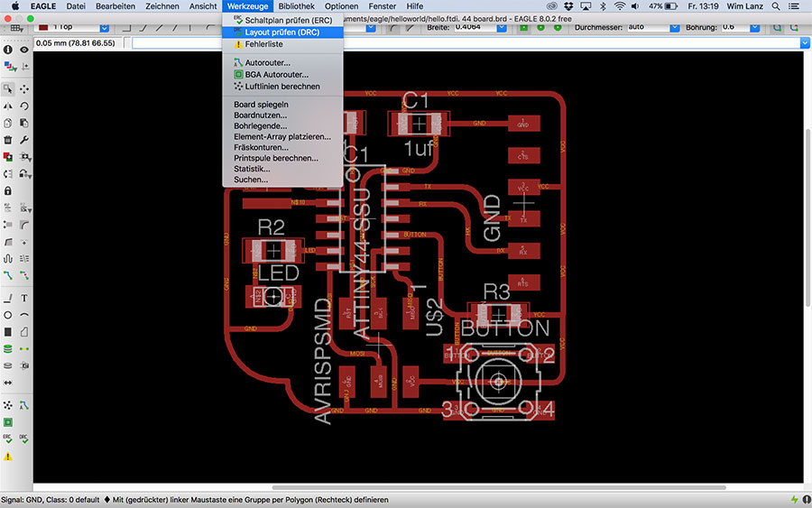Select the Ripup tool
Screen dimensions: 812x508
(x=24, y=275)
